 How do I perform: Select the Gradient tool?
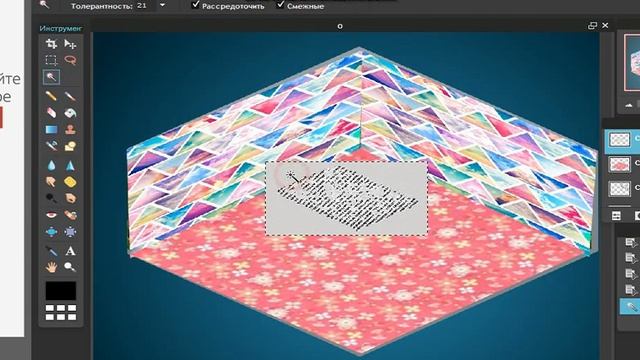point(51,129)
